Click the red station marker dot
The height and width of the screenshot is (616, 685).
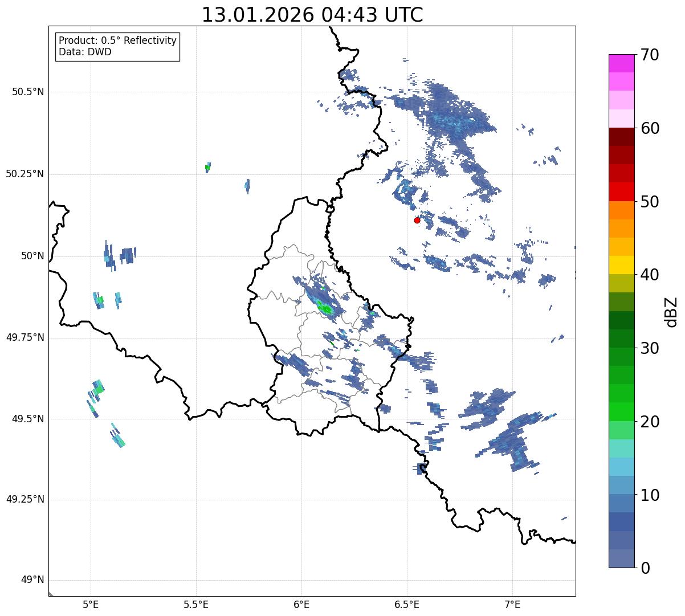click(x=417, y=220)
